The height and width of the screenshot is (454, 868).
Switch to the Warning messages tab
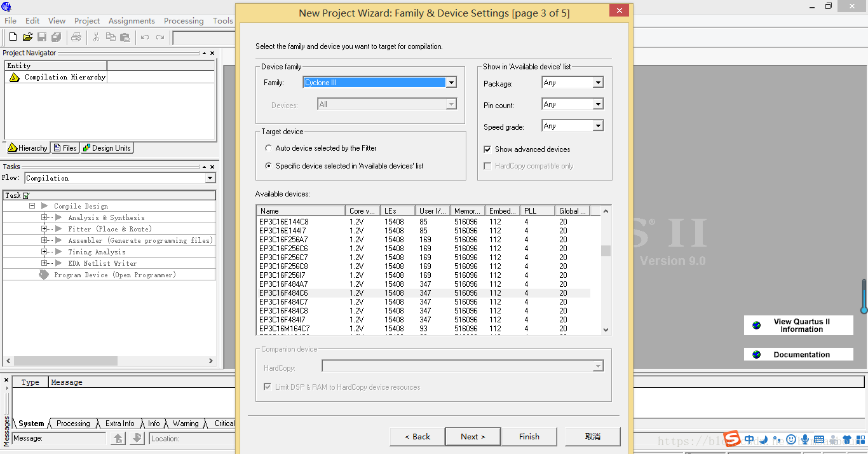click(x=186, y=423)
